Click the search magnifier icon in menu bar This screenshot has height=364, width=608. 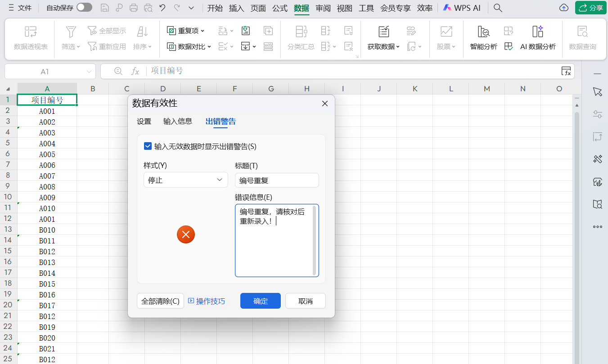[498, 8]
